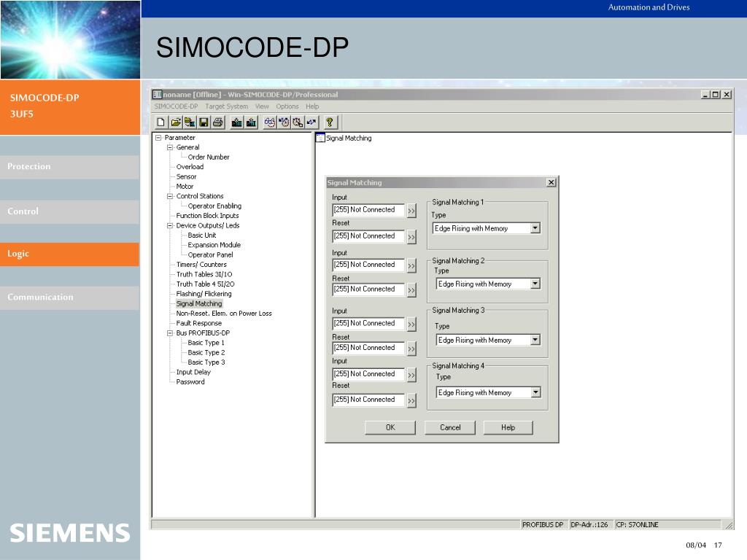Go to the Logic slide section
Screen dimensions: 747x560
tap(69, 254)
